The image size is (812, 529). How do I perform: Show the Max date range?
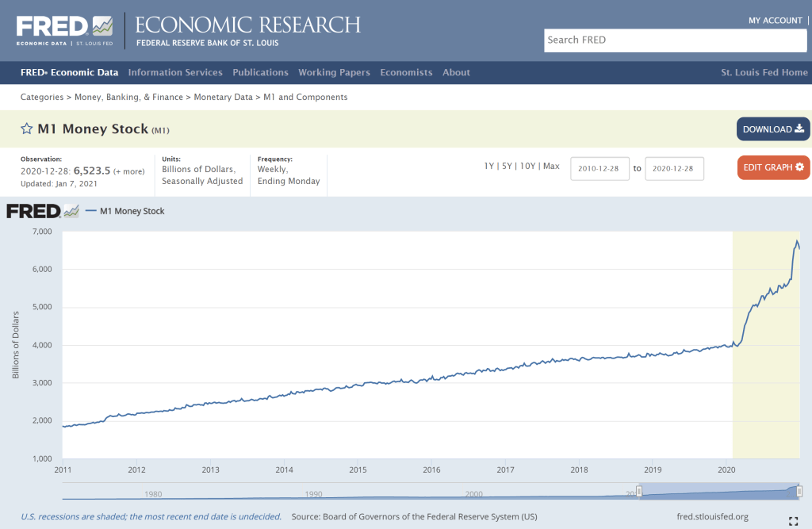click(x=551, y=167)
